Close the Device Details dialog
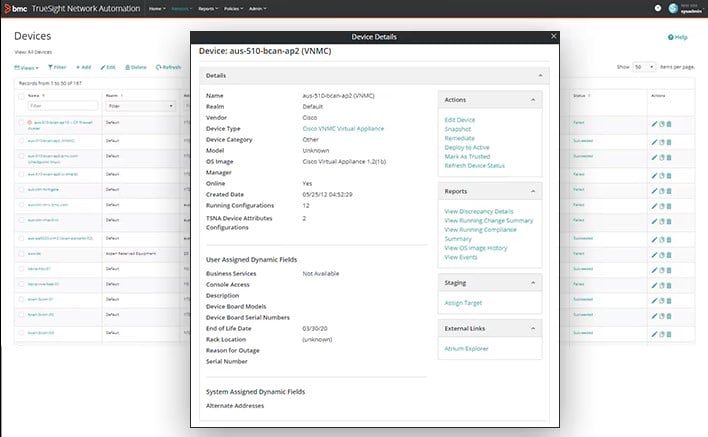This screenshot has width=708, height=437. point(554,36)
